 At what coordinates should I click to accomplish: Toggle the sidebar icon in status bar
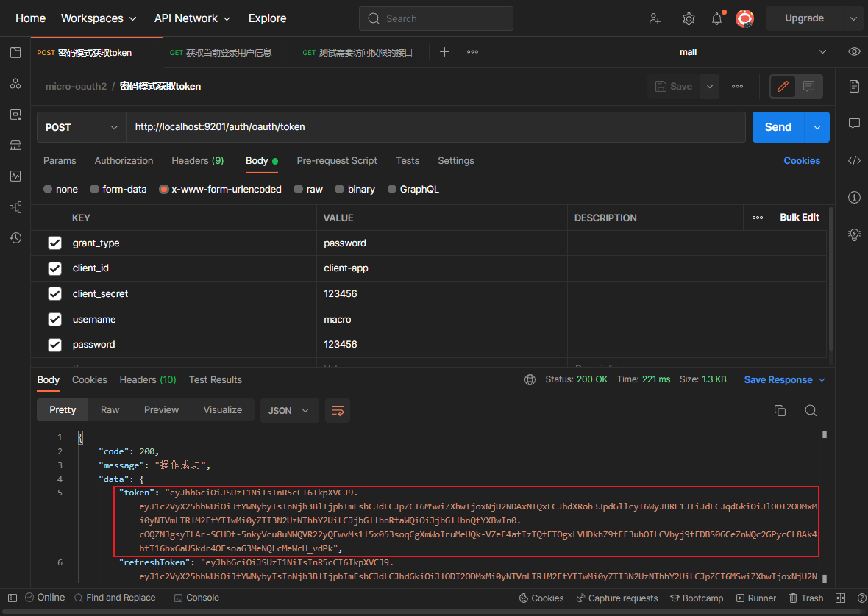13,598
